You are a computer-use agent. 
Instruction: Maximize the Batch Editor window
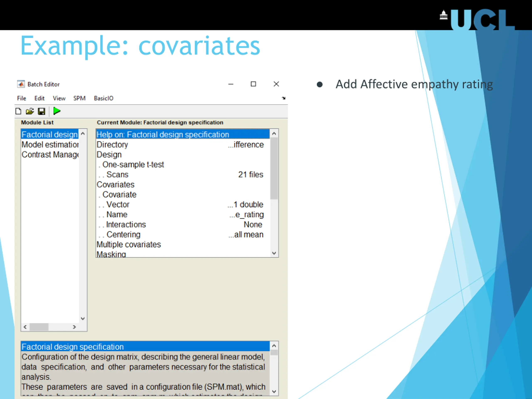[253, 84]
